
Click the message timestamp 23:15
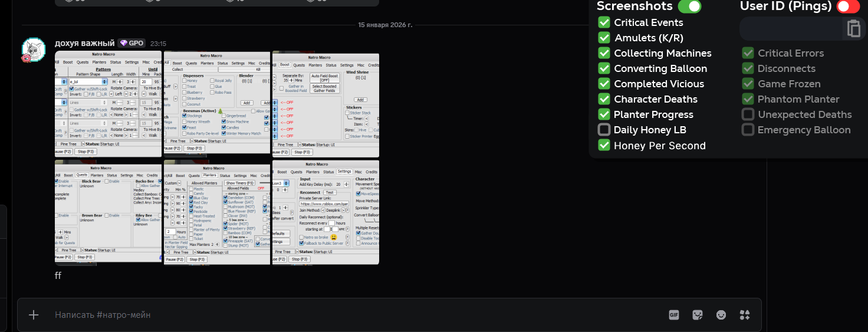158,44
